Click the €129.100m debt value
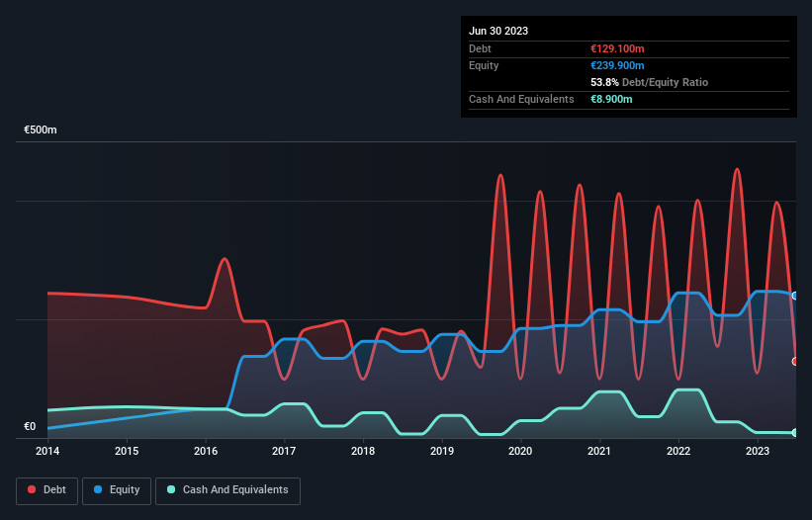 (617, 48)
